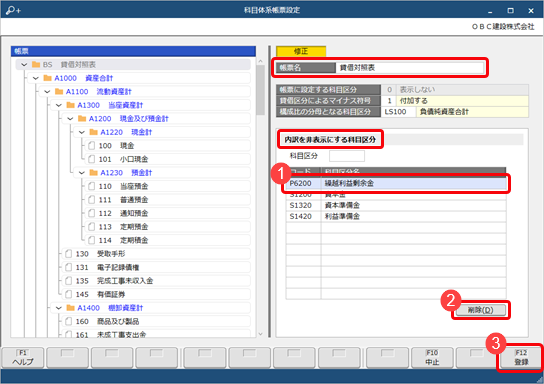This screenshot has width=544, height=384.
Task: Collapse the BS 貸借対照表 root node
Action: click(x=24, y=65)
